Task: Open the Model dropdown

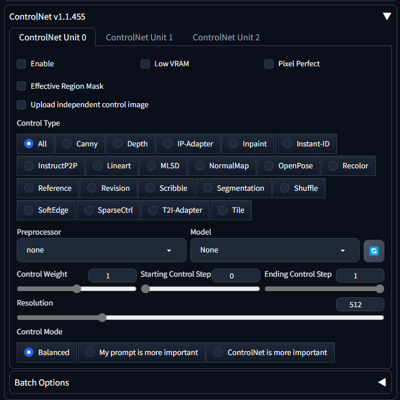Action: click(275, 250)
